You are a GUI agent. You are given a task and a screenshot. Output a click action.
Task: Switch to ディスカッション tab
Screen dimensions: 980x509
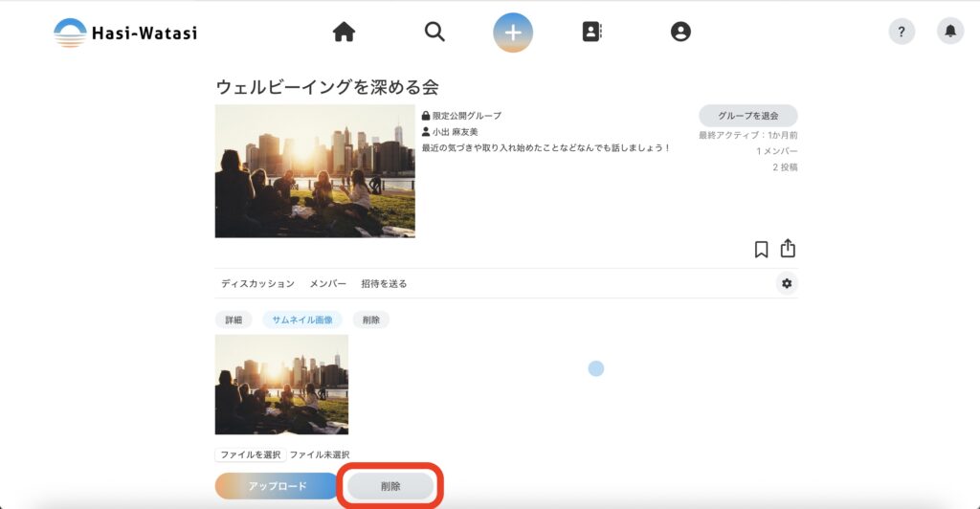point(257,284)
